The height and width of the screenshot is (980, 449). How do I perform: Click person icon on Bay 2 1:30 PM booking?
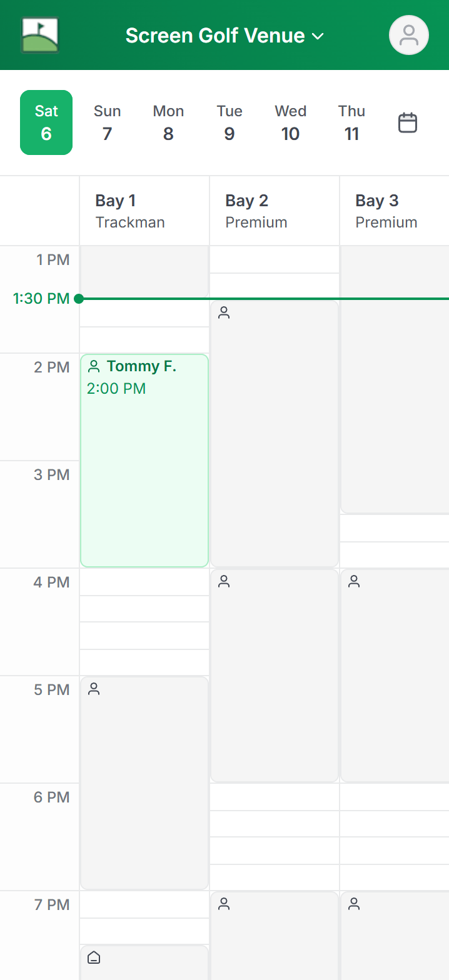click(224, 313)
